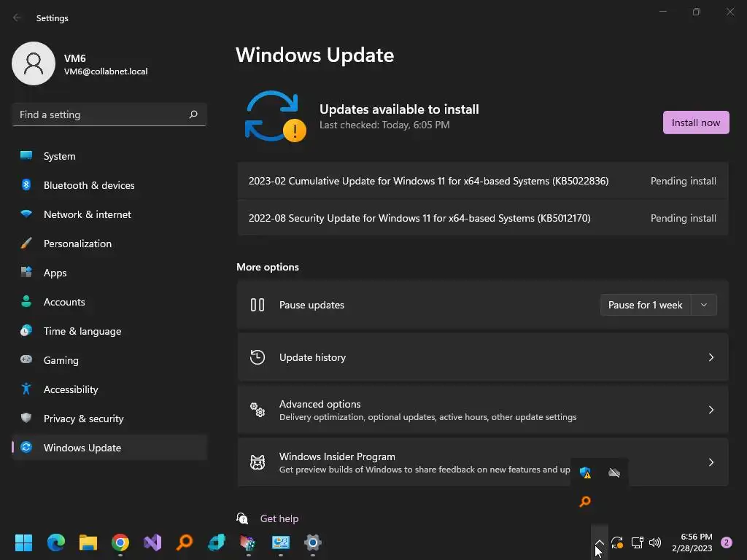Click Pending install status for KB5022836
This screenshot has width=747, height=560.
[683, 181]
